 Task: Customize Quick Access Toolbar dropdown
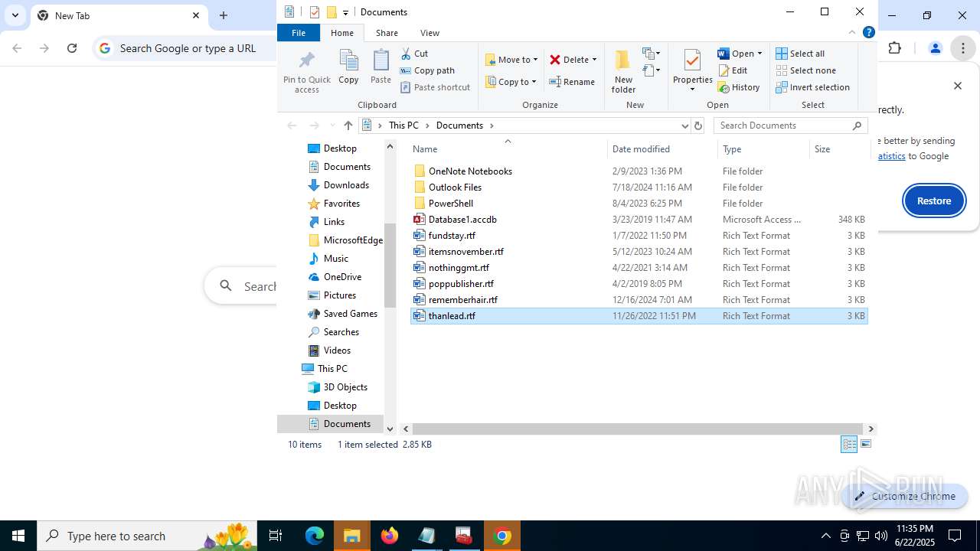345,12
